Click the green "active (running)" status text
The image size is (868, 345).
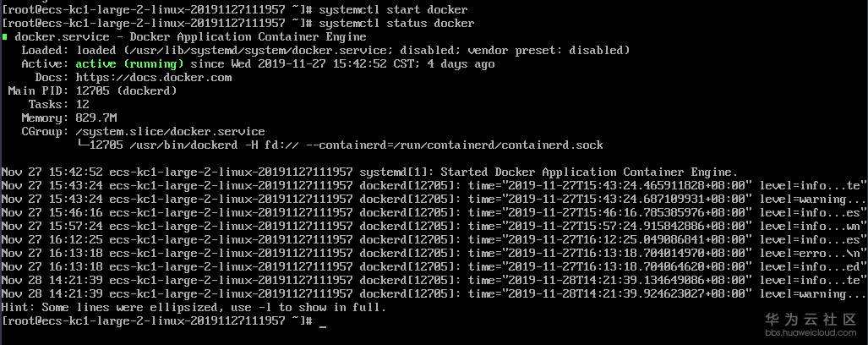(x=129, y=63)
